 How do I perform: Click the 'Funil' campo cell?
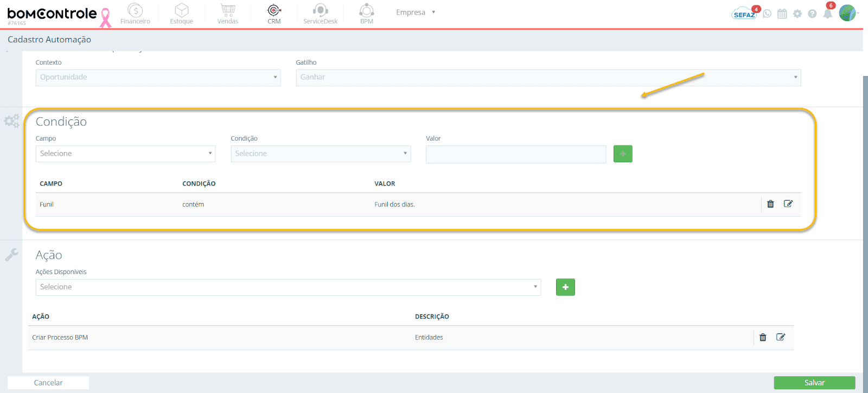point(47,205)
